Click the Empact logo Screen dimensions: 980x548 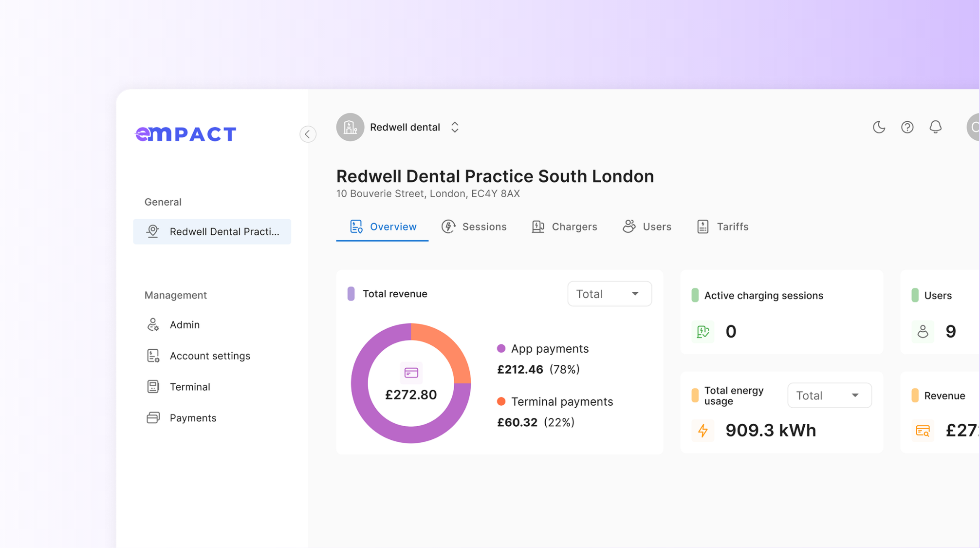click(185, 134)
